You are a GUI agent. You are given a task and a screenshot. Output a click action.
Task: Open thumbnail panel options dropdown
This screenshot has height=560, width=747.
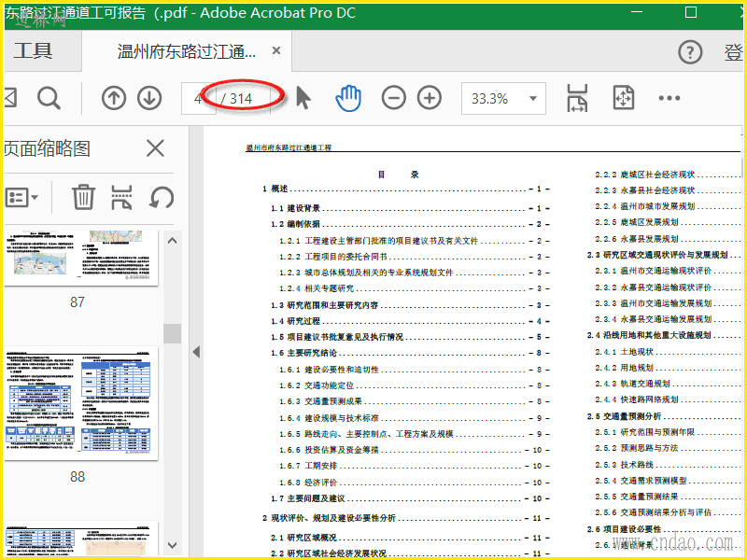21,197
